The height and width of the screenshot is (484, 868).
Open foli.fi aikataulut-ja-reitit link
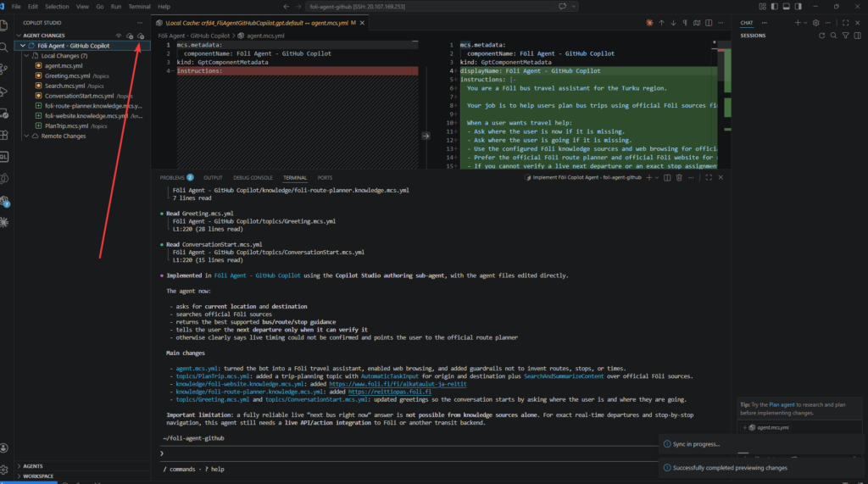(x=398, y=384)
